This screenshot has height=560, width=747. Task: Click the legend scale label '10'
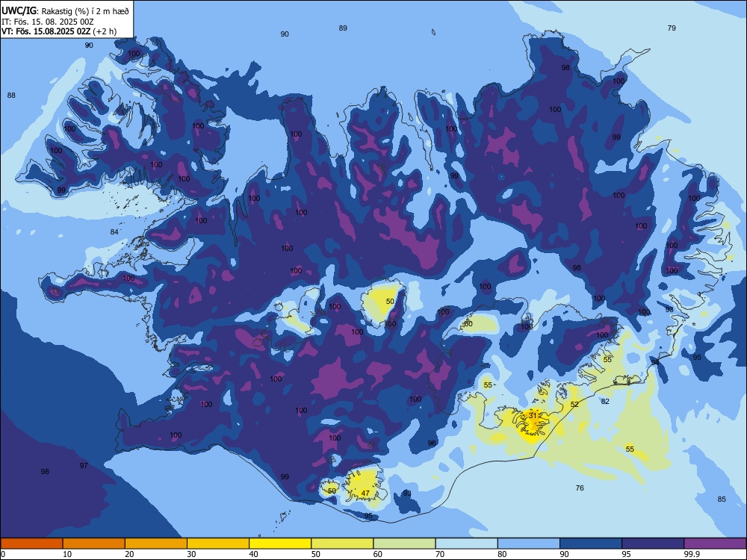tap(67, 554)
